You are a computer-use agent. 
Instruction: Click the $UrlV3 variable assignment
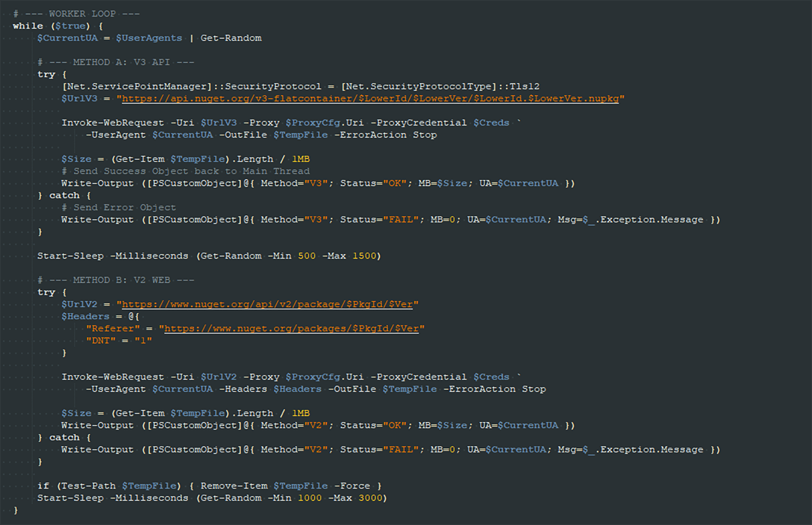pyautogui.click(x=79, y=99)
